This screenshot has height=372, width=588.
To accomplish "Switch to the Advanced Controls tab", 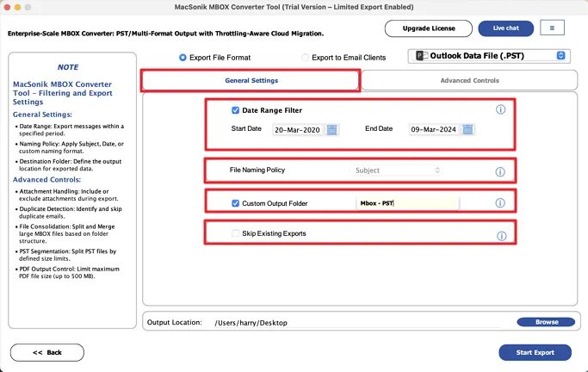I will [x=469, y=80].
